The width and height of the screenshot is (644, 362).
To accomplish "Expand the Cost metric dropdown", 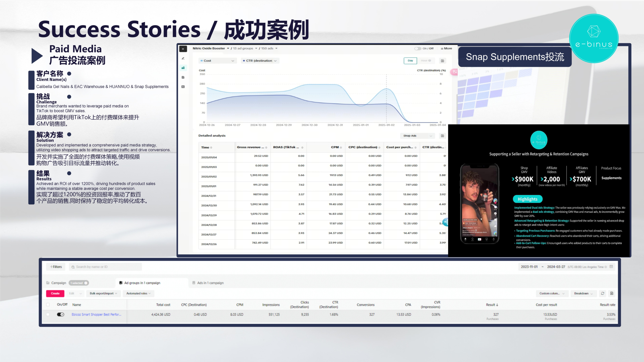I will click(x=217, y=61).
